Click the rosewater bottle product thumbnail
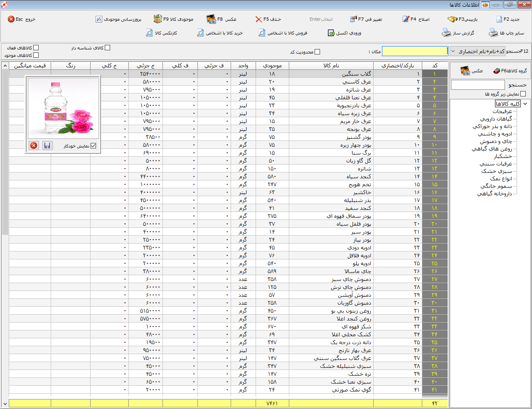 click(x=63, y=108)
